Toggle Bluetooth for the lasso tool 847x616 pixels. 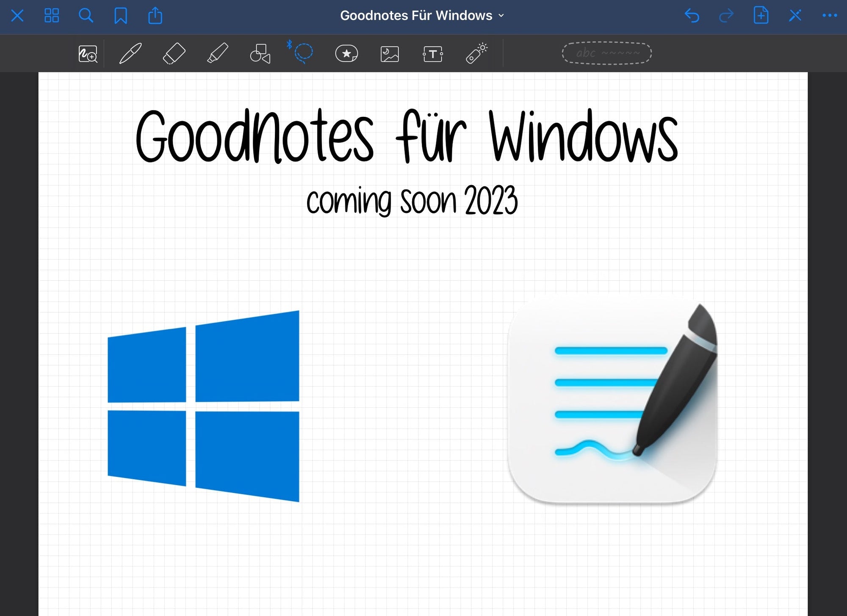click(x=290, y=44)
